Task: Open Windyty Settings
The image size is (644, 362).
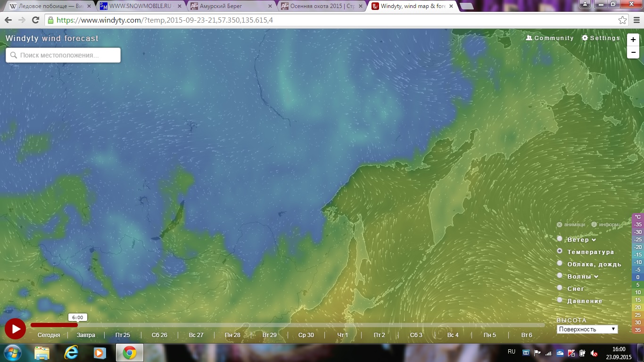Action: coord(601,38)
